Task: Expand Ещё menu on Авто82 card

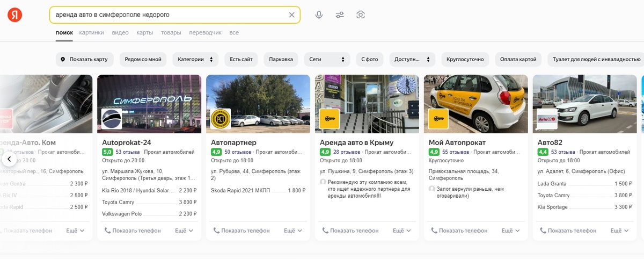Action: click(620, 231)
